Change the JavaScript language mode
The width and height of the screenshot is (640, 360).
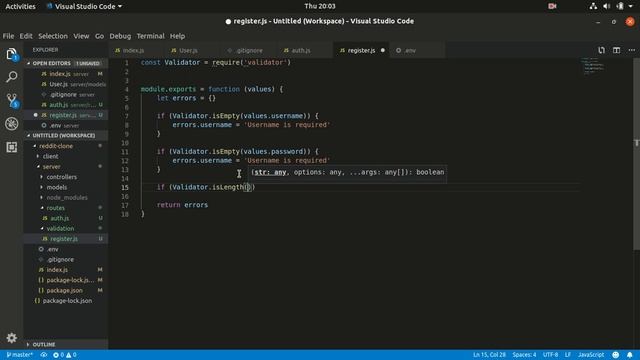coord(591,355)
